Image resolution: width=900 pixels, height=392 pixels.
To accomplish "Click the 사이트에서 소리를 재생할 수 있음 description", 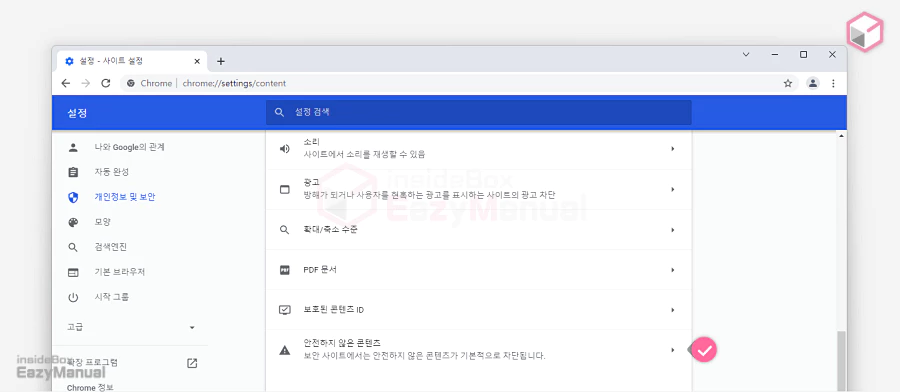I will [364, 154].
